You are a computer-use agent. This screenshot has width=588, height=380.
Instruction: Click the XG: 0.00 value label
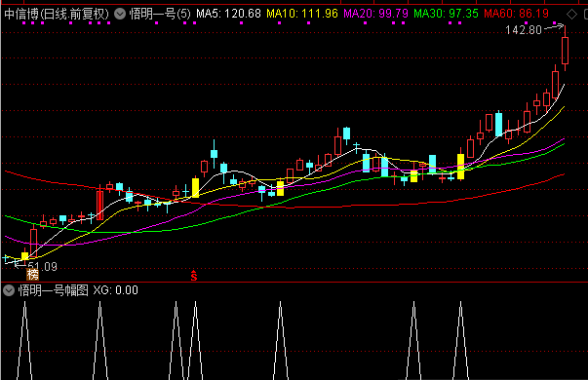pos(115,290)
